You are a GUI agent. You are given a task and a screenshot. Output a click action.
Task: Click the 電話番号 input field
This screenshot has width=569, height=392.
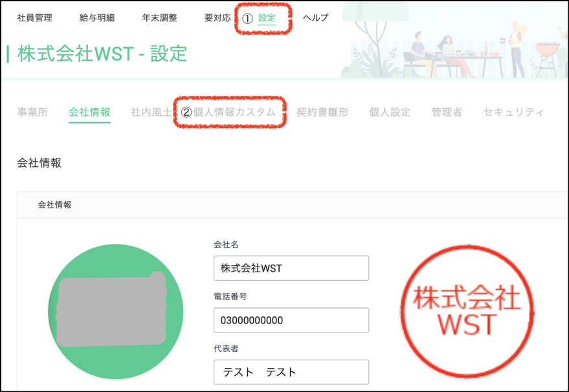(x=291, y=320)
